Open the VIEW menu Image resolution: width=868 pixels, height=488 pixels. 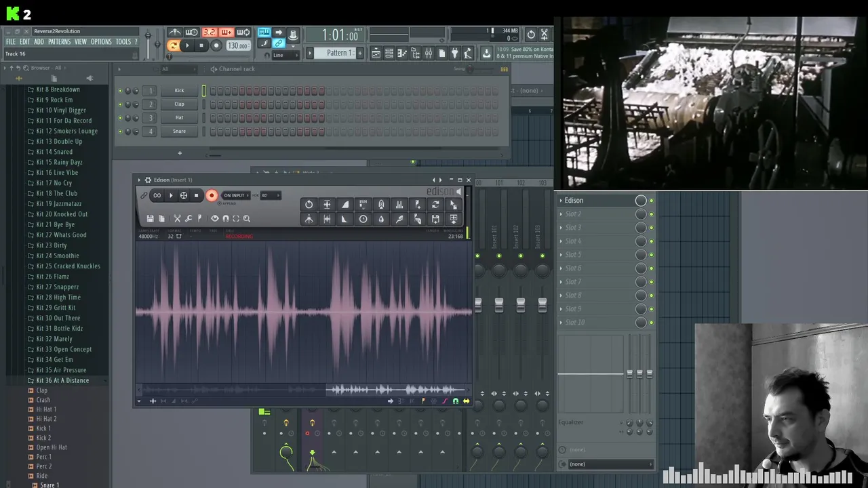coord(81,42)
